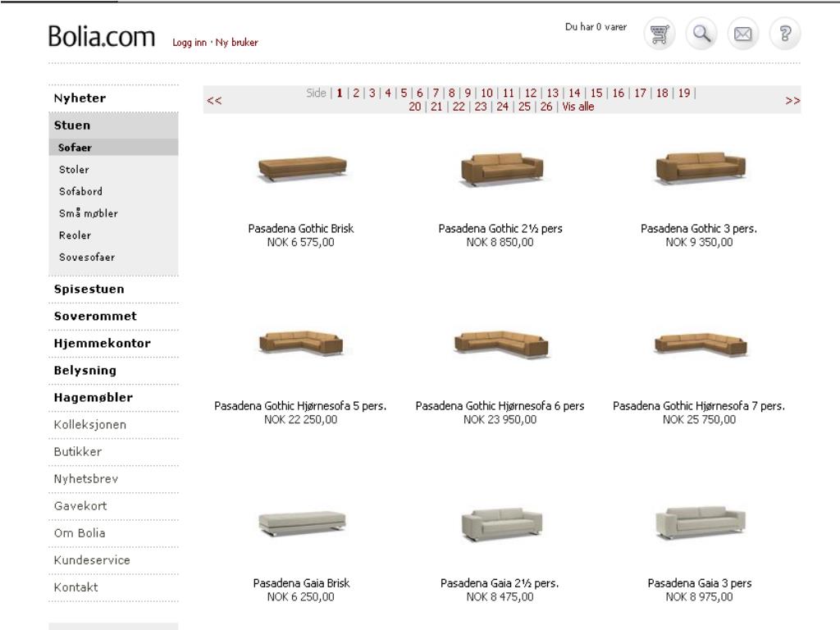Click the Pasadena Gothic 3 pers. title
The width and height of the screenshot is (840, 630).
(x=699, y=229)
